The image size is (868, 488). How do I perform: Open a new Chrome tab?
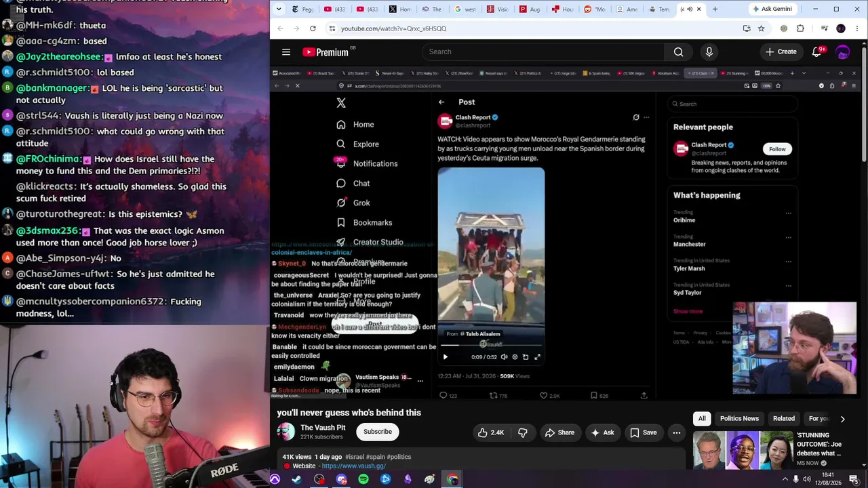[x=715, y=9]
